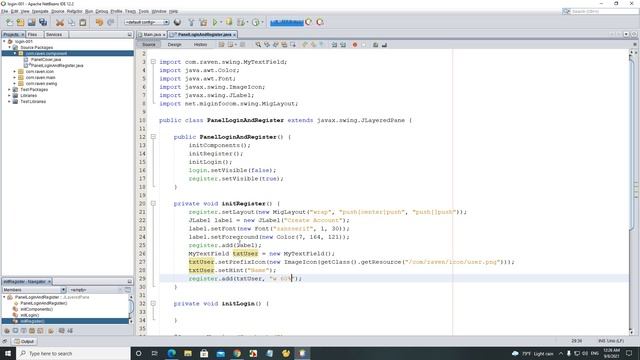Click the garbage collection icon beside memory bar
This screenshot has height=360, width=640.
pyautogui.click(x=309, y=22)
